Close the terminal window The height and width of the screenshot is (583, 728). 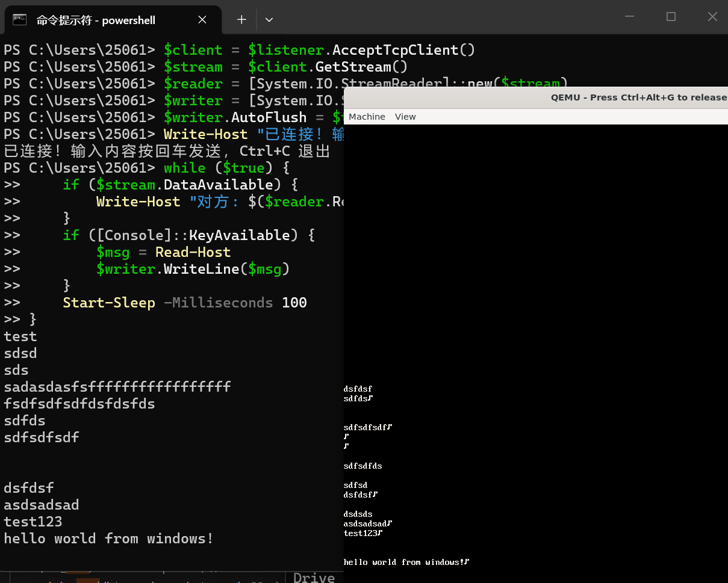pos(712,17)
